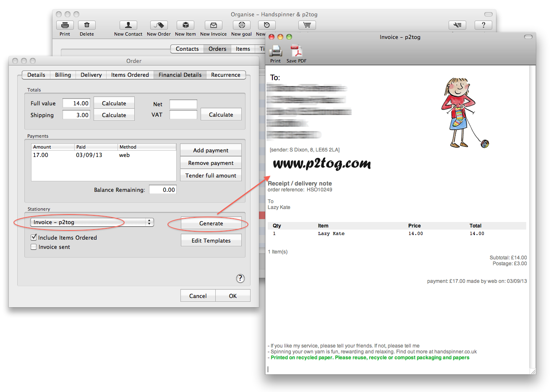This screenshot has height=392, width=551.
Task: Click the Full value input field
Action: pyautogui.click(x=76, y=103)
